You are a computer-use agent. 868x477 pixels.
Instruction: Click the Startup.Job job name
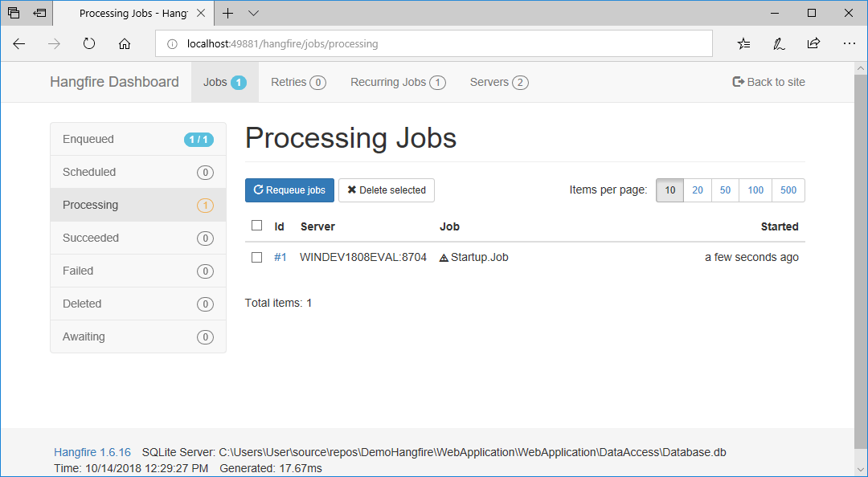tap(479, 257)
